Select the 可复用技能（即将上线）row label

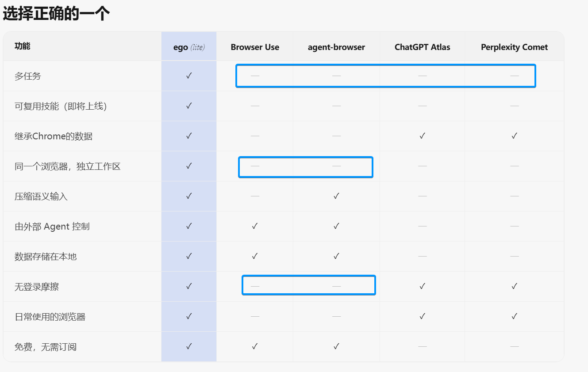pyautogui.click(x=61, y=106)
